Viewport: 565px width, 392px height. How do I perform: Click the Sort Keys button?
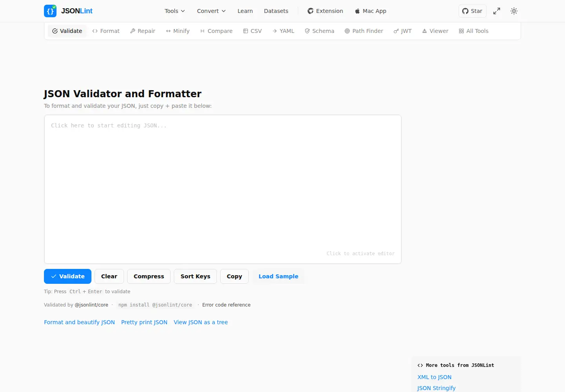pyautogui.click(x=195, y=276)
